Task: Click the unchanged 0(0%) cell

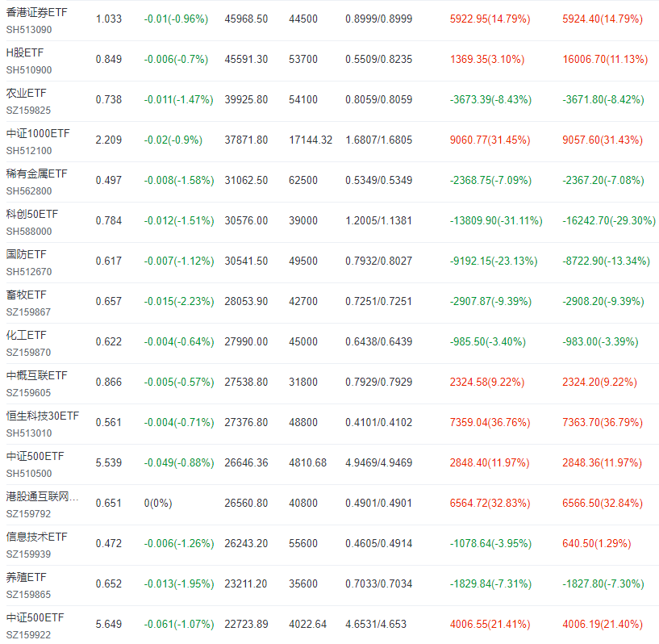Action: [x=158, y=504]
